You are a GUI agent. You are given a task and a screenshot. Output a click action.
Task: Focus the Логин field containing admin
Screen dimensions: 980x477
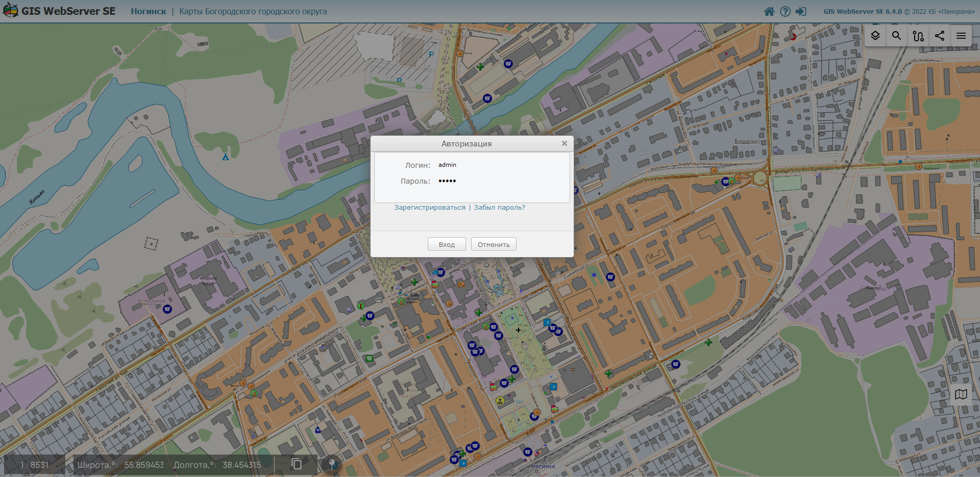point(500,165)
